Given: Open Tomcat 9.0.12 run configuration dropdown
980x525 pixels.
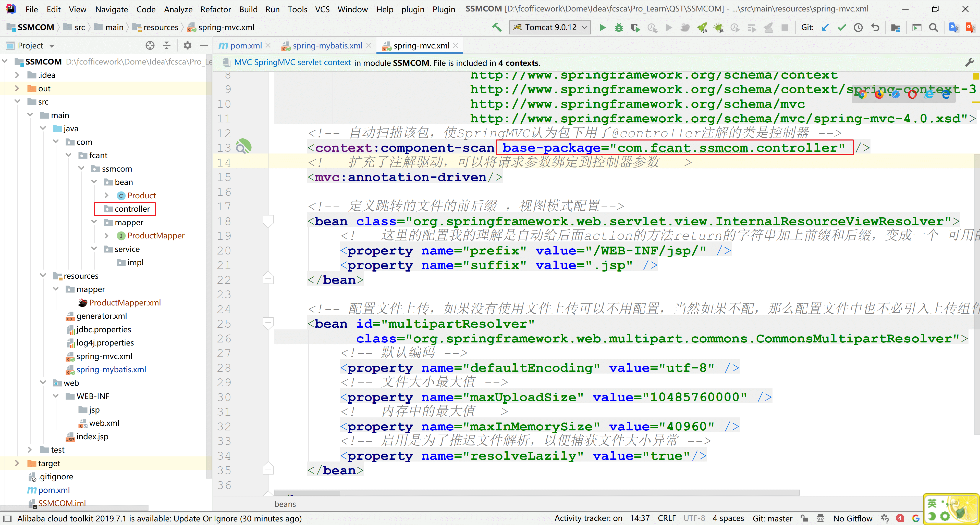Looking at the screenshot, I should (x=550, y=27).
